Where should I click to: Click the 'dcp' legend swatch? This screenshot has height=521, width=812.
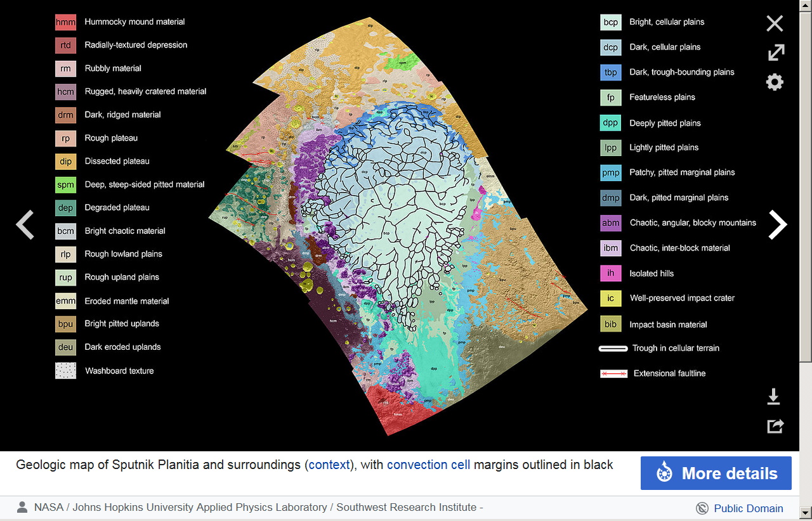coord(610,48)
